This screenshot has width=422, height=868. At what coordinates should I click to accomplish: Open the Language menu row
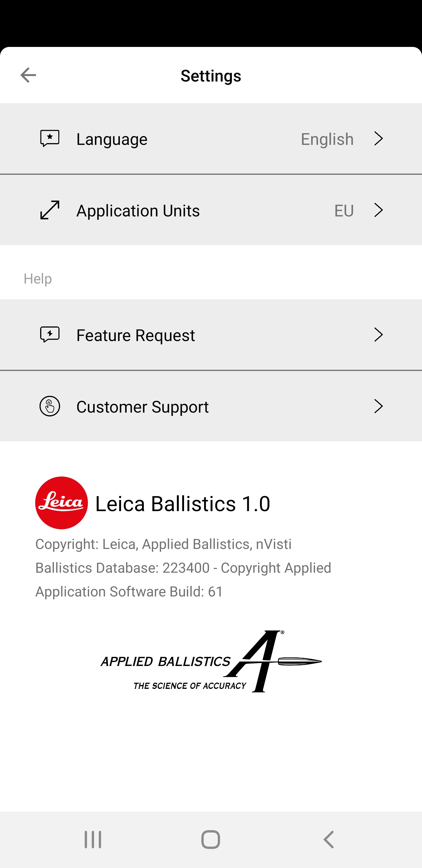click(211, 138)
